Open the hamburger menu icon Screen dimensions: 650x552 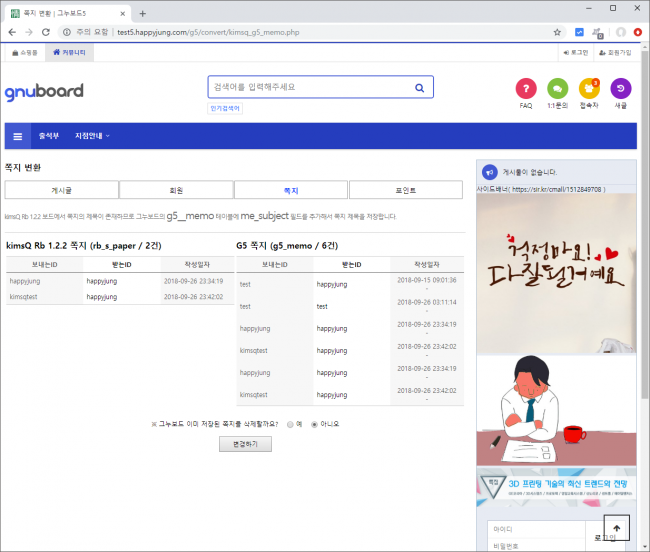[18, 136]
